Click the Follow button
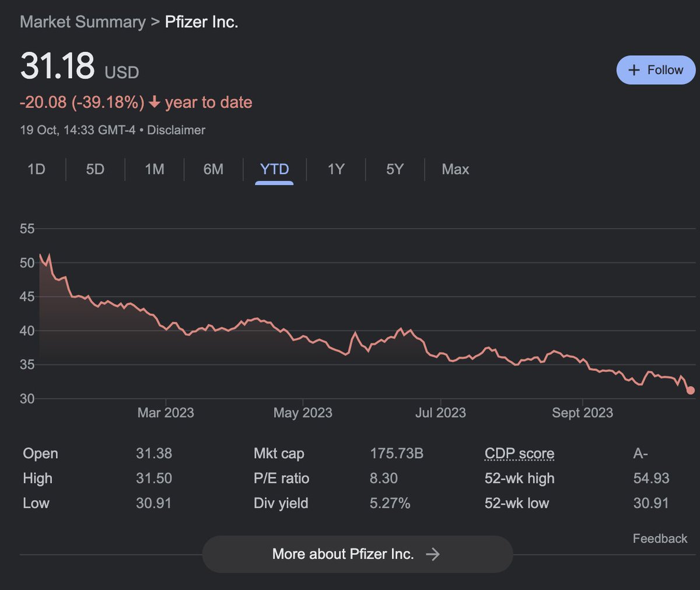 tap(656, 70)
